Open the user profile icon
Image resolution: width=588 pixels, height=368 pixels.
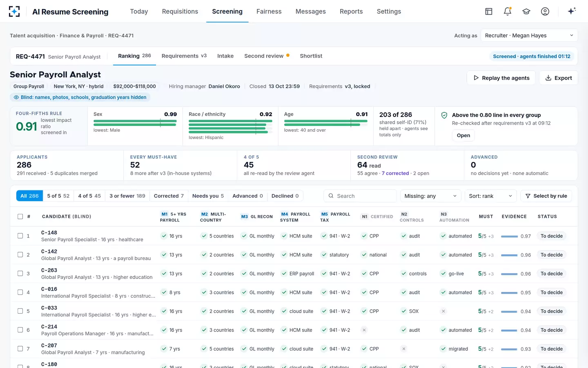[x=545, y=11]
